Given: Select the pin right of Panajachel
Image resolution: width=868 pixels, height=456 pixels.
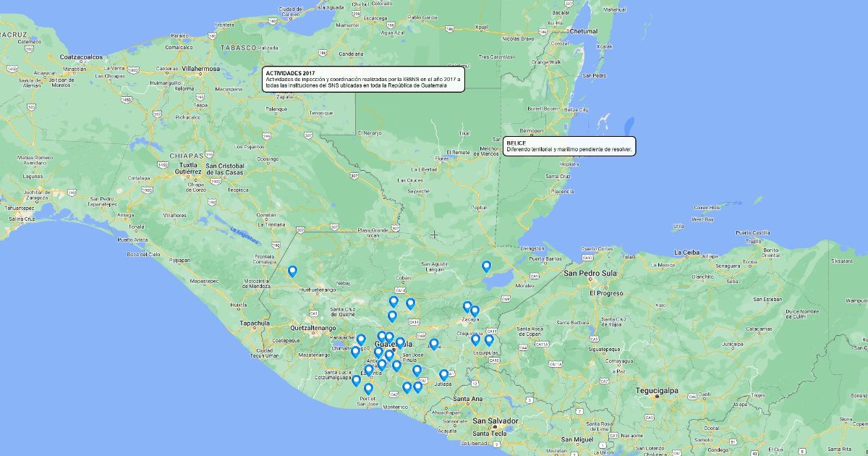Looking at the screenshot, I should pos(361,339).
